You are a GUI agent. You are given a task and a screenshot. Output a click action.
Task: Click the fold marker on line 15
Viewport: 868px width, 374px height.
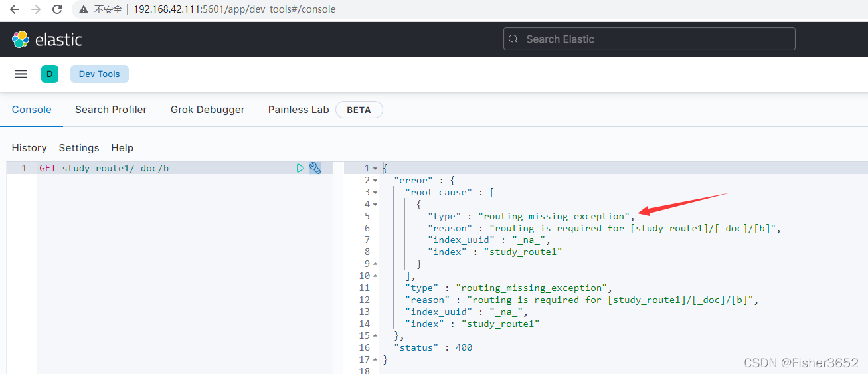point(375,336)
